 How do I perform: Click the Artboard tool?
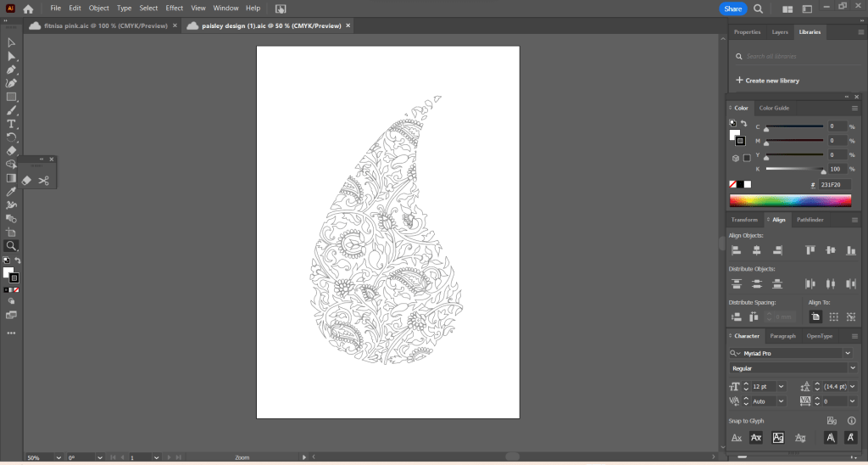tap(12, 232)
